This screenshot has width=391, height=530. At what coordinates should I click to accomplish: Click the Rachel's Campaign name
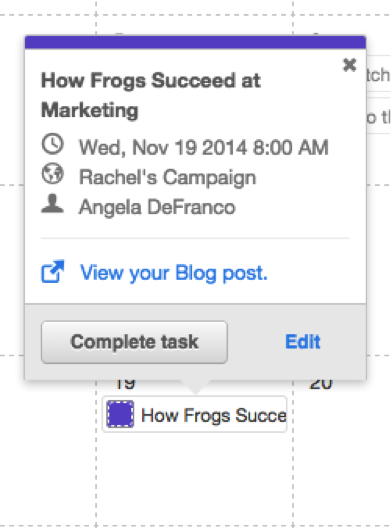coord(167,177)
